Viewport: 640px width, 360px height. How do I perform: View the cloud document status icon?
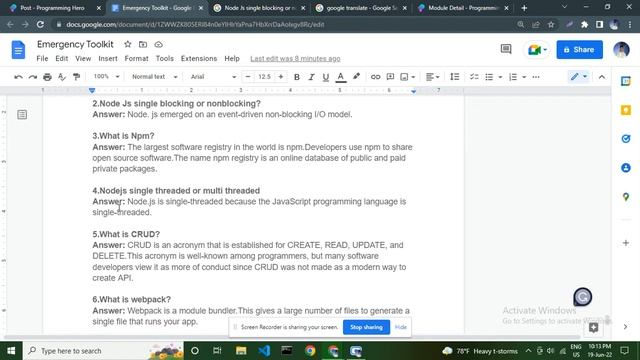[x=158, y=44]
